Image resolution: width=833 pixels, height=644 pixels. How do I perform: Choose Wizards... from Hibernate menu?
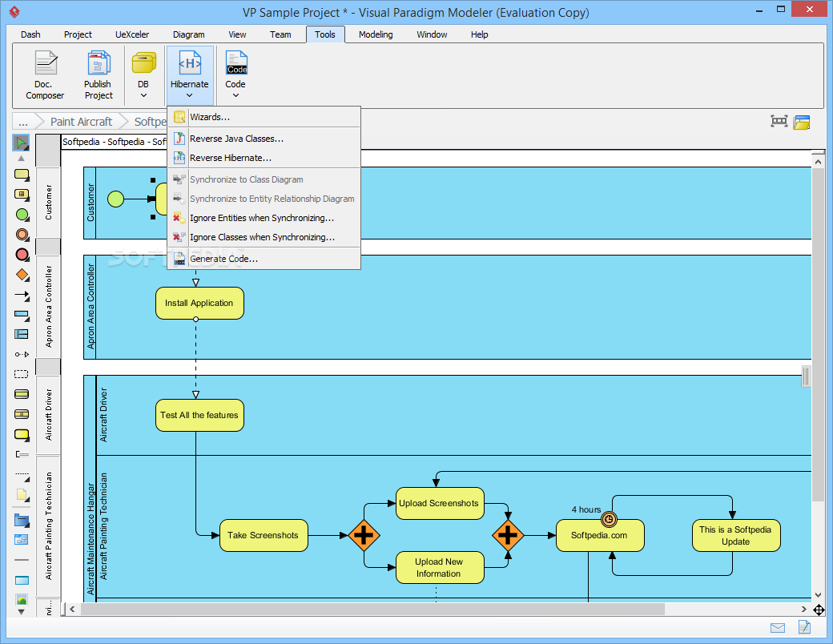coord(264,117)
